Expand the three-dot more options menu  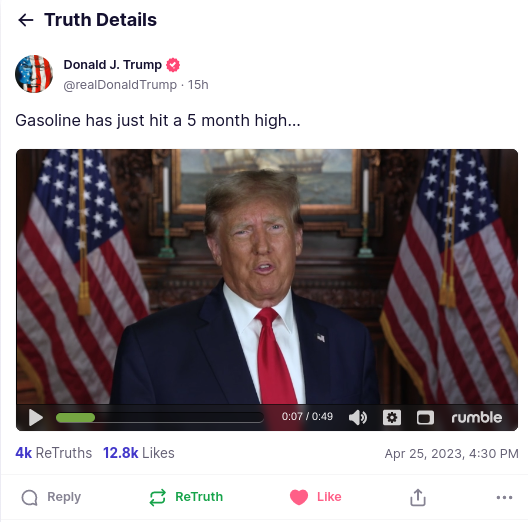coord(504,497)
